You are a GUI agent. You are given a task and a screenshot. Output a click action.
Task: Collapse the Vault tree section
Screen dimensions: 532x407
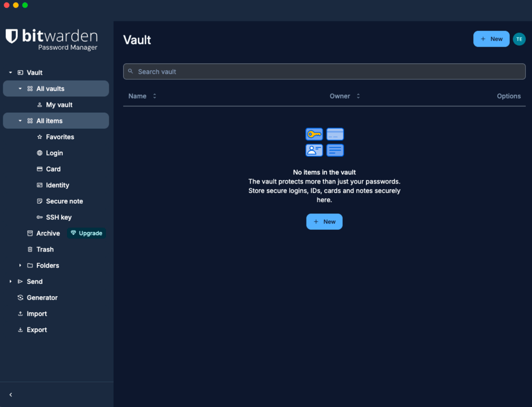click(10, 73)
